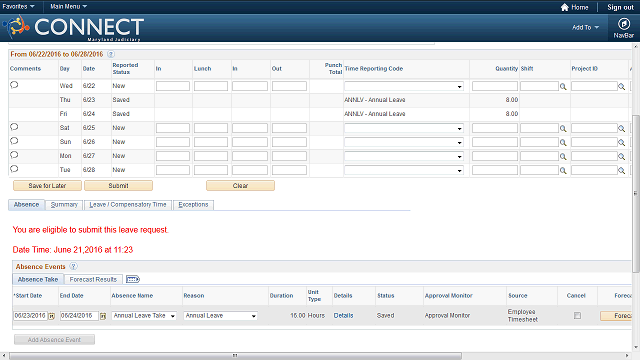Open the NavBar compass icon

[623, 24]
